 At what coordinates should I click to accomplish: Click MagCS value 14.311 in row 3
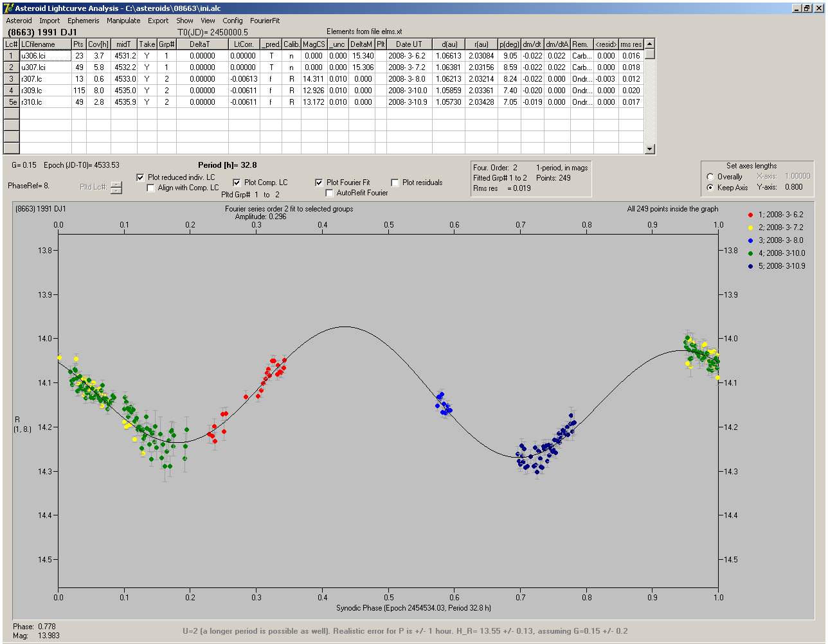pos(314,79)
